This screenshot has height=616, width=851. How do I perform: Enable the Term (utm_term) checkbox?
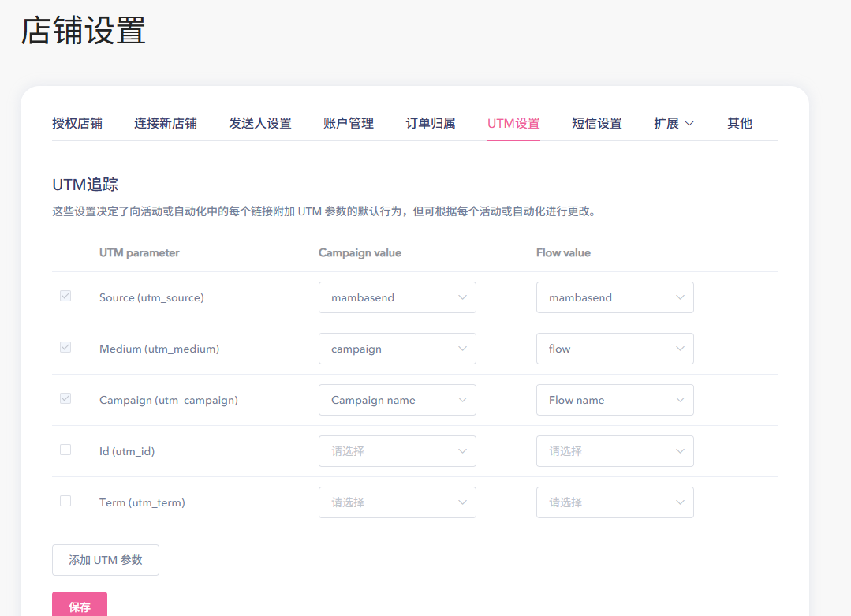[65, 501]
